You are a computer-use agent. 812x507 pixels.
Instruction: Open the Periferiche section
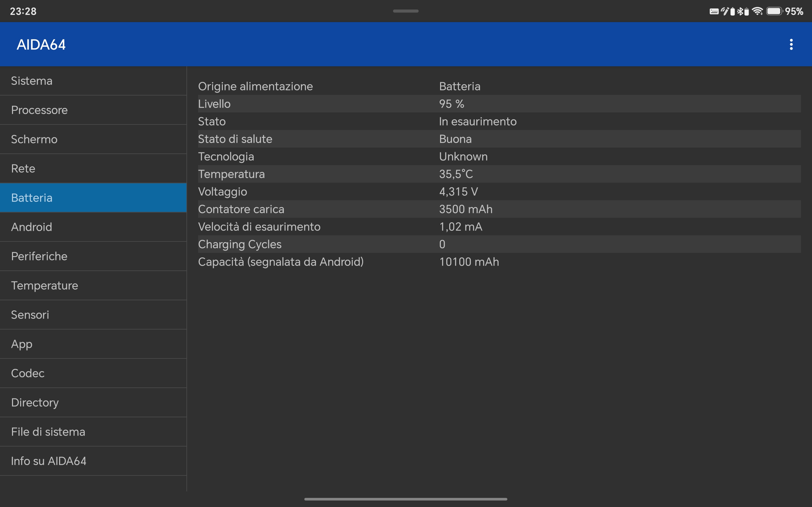point(93,256)
